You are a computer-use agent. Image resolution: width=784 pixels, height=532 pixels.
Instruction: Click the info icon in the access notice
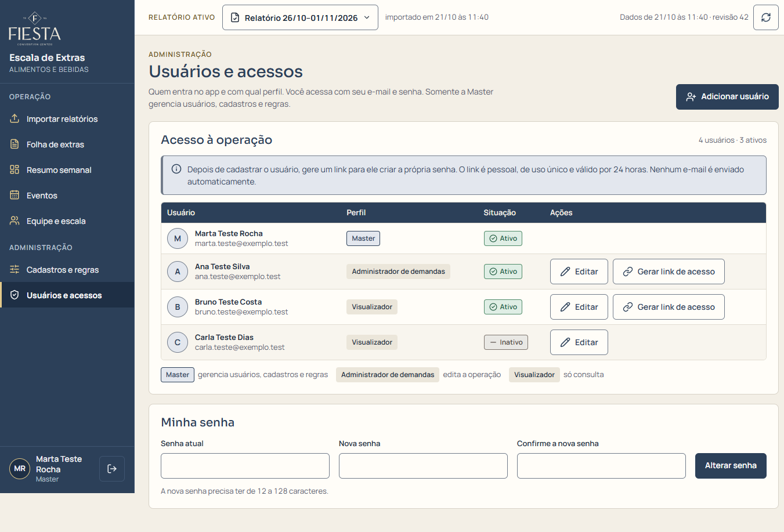click(176, 169)
